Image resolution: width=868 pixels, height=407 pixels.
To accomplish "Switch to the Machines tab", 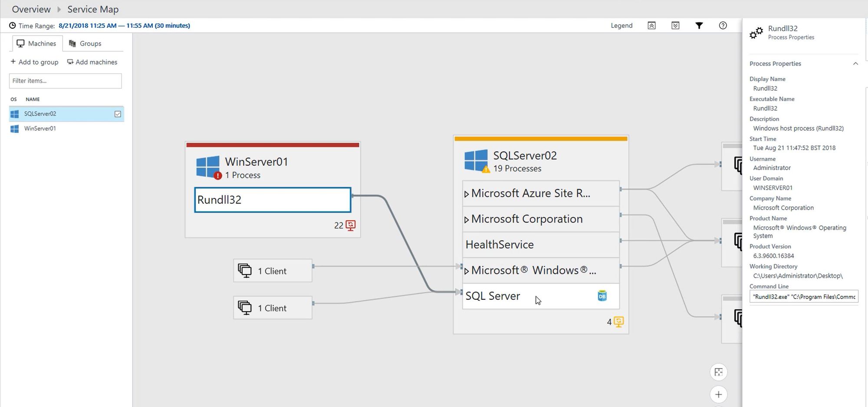I will [36, 43].
